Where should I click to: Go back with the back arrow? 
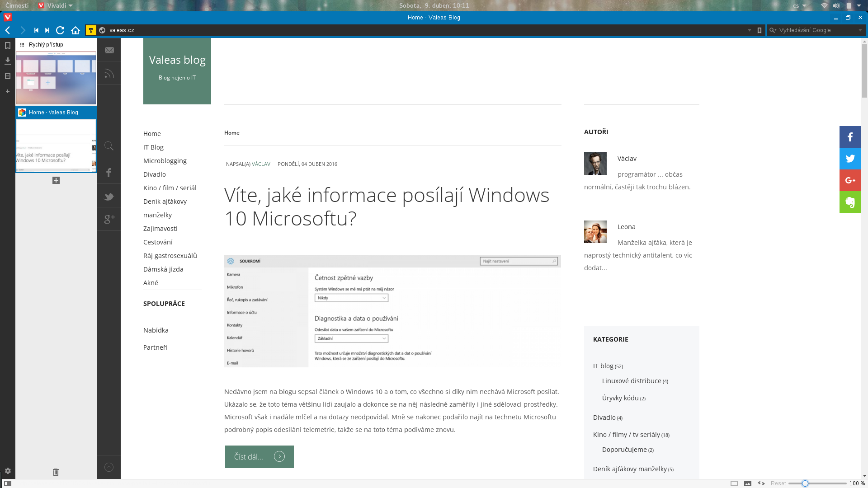8,30
